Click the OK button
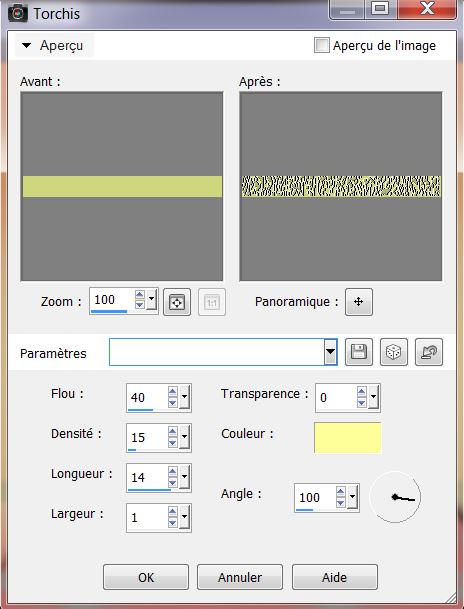Image resolution: width=464 pixels, height=609 pixels. click(x=146, y=577)
